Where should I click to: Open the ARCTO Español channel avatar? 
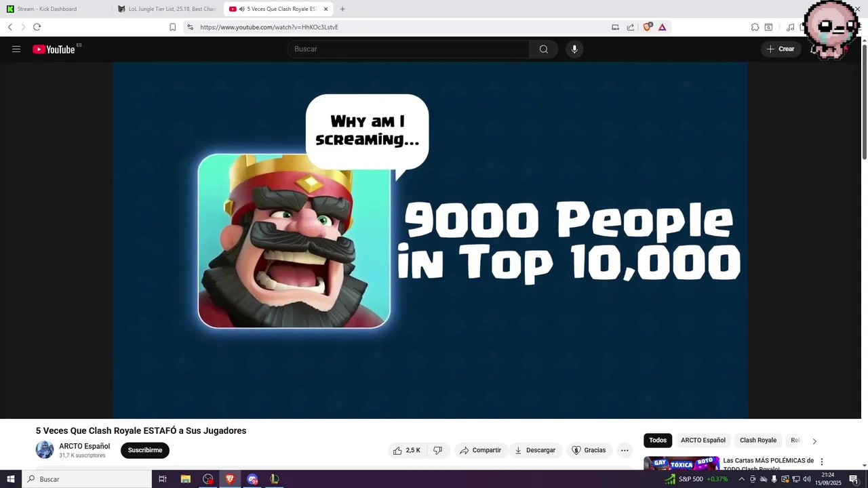point(45,449)
